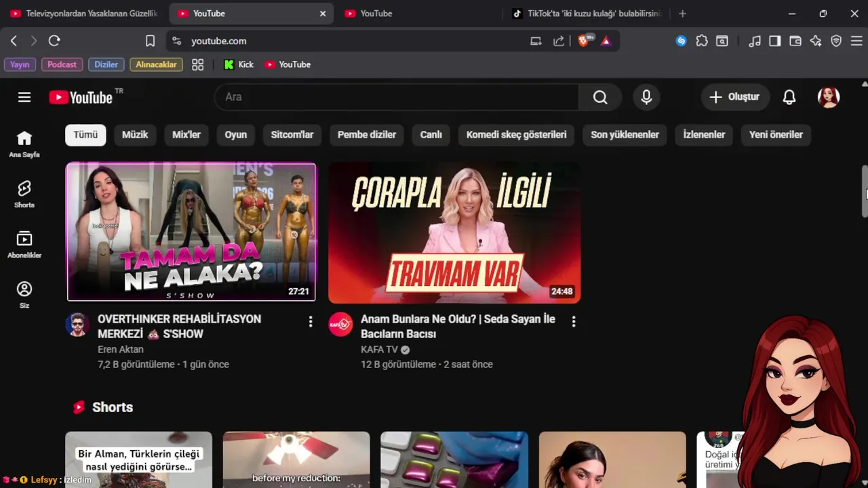Start voice search with microphone icon

click(x=646, y=97)
